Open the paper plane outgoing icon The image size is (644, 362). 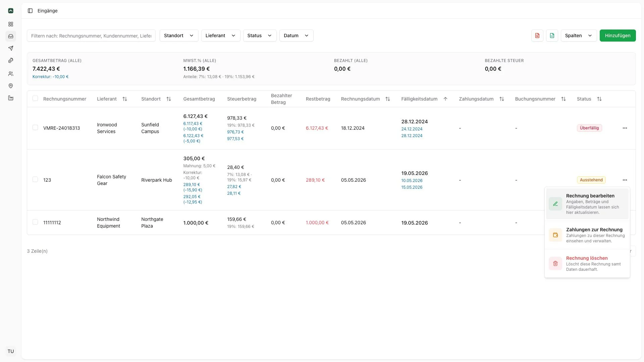tap(11, 48)
